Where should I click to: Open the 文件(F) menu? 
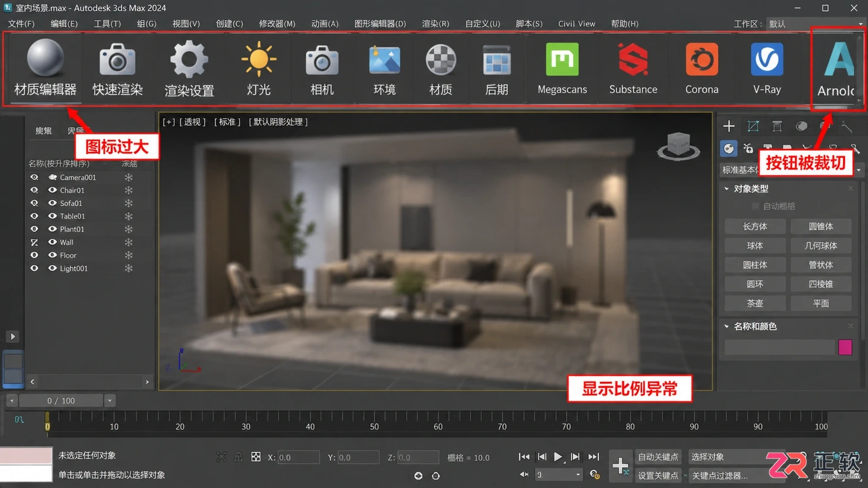pos(21,23)
